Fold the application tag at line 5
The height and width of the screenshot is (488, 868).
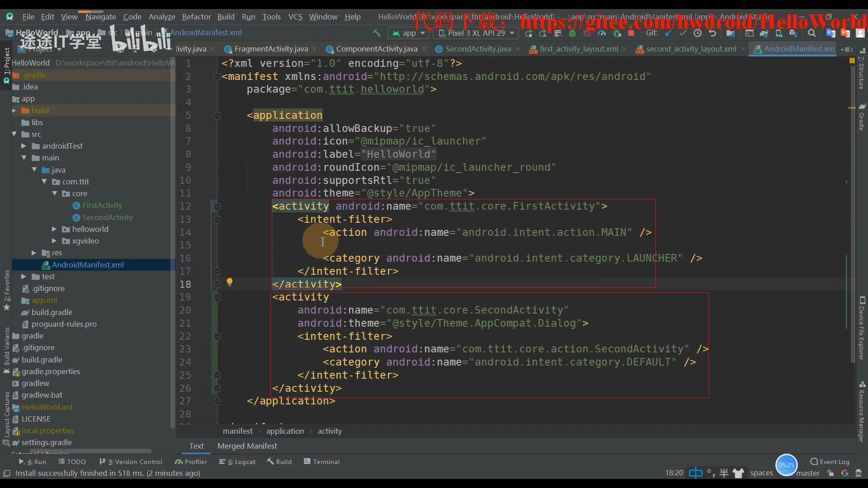click(217, 116)
